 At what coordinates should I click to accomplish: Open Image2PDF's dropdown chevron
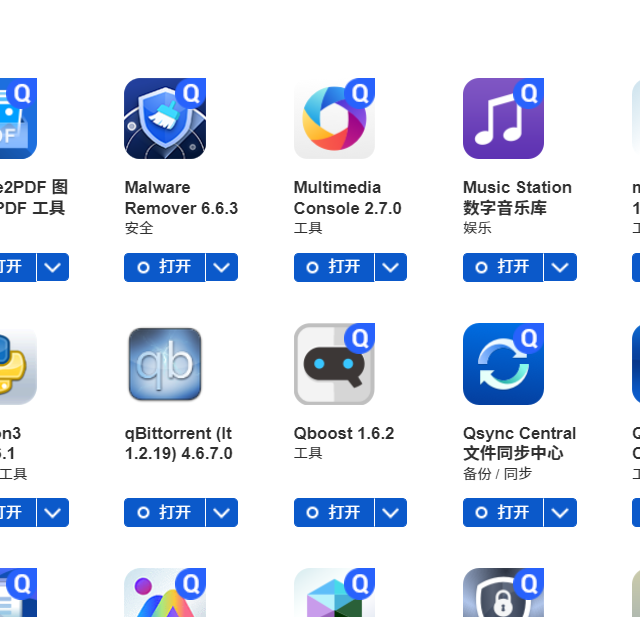53,267
